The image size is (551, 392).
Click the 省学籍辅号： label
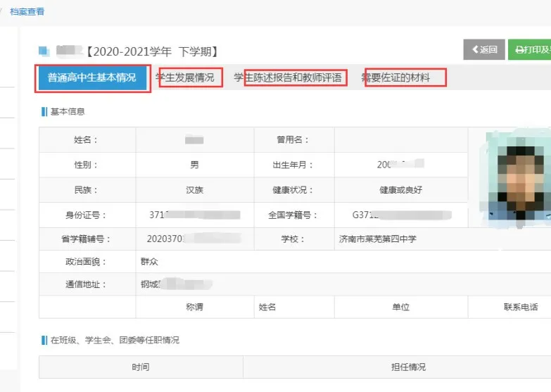(x=86, y=239)
